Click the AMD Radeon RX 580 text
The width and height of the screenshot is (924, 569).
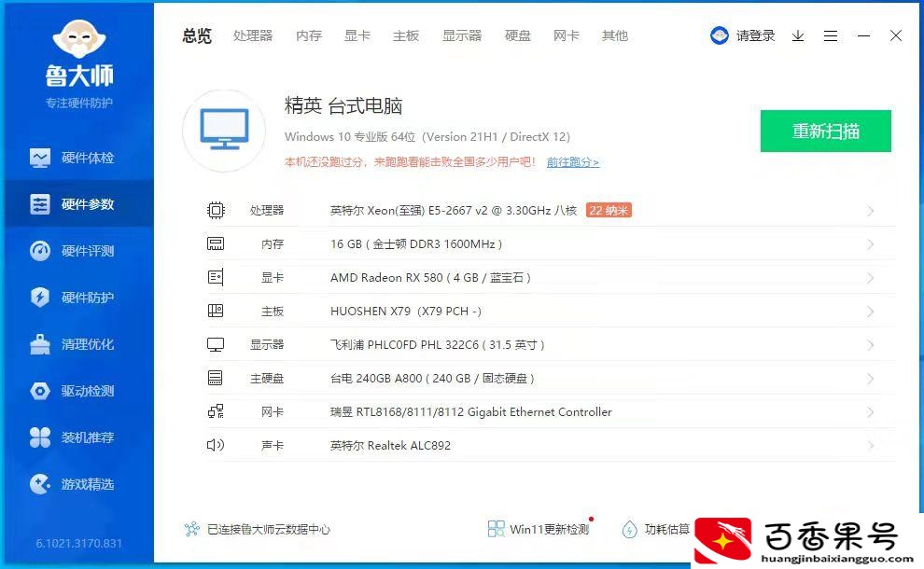pos(430,277)
